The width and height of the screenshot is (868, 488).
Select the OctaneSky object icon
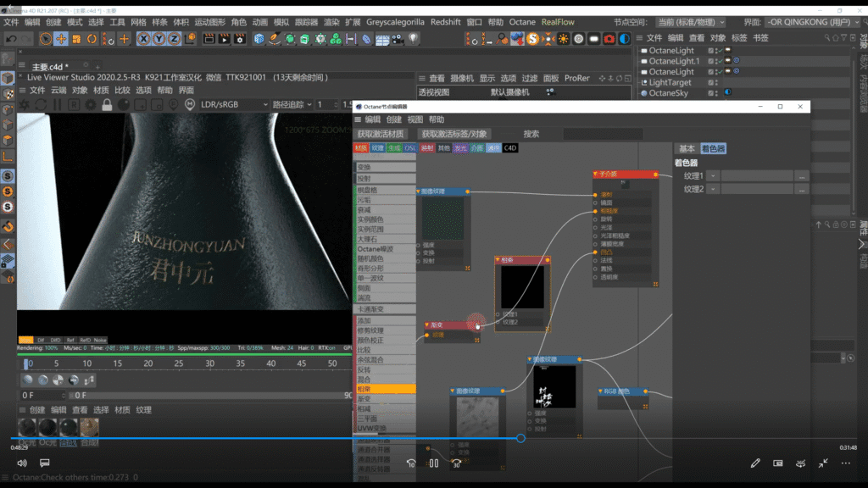(643, 93)
